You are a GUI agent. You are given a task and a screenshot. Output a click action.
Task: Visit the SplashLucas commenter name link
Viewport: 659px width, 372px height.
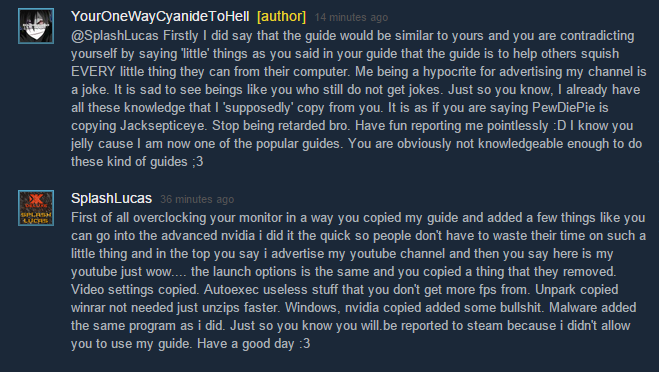[x=111, y=198]
